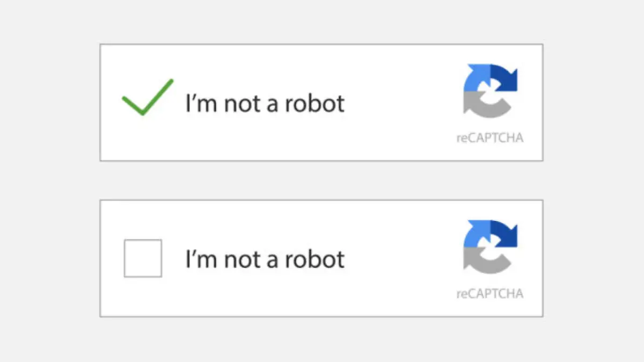Click the dark blue logo arrow in the verified widget
The image size is (644, 362).
point(506,78)
